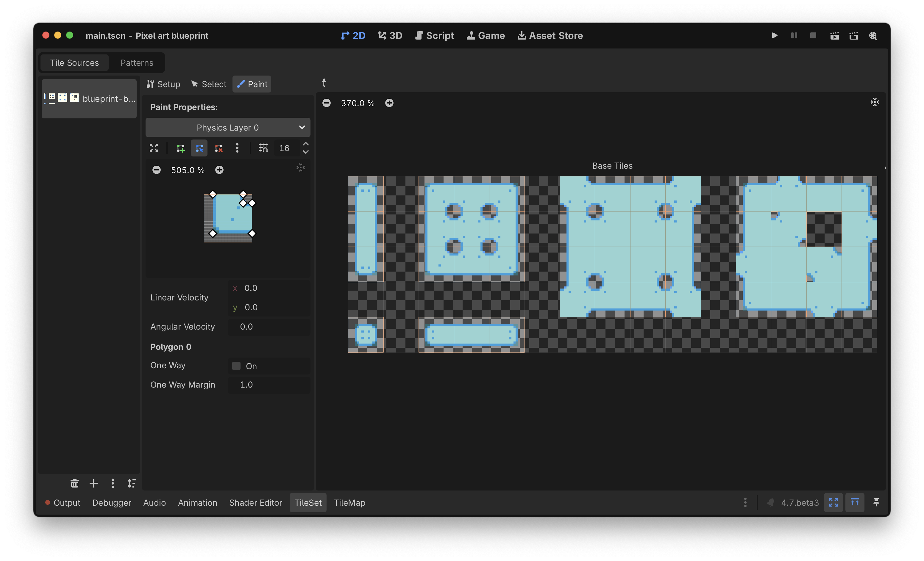Zoom out the atlas view at 370.0 %
The height and width of the screenshot is (561, 924).
pyautogui.click(x=327, y=103)
